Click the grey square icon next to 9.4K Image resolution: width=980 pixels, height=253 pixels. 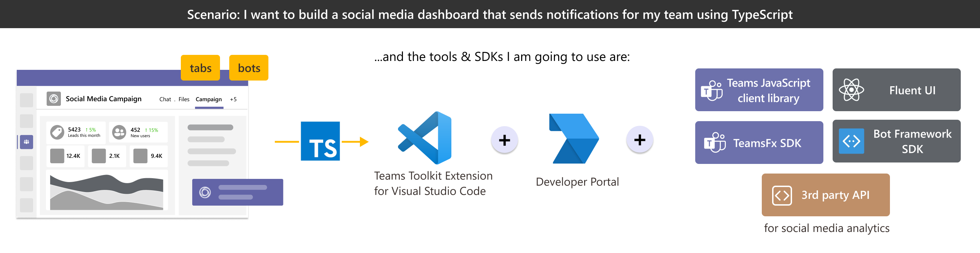tap(140, 156)
